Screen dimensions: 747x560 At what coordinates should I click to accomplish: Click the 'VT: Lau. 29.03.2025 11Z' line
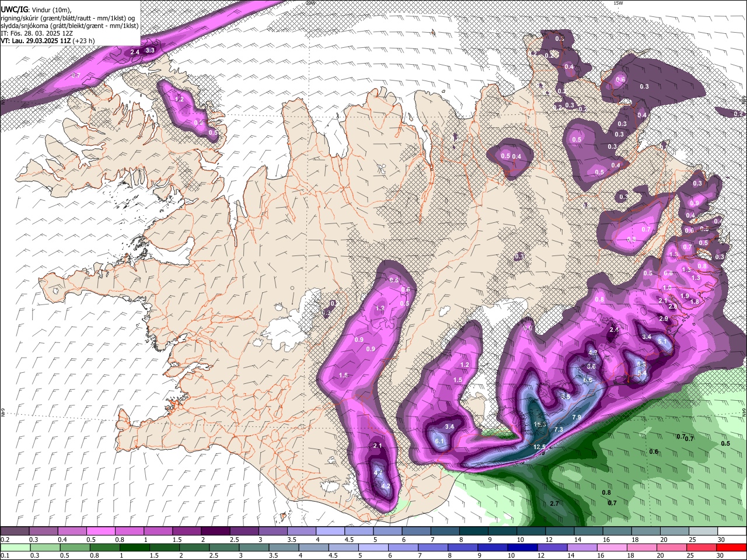point(47,41)
